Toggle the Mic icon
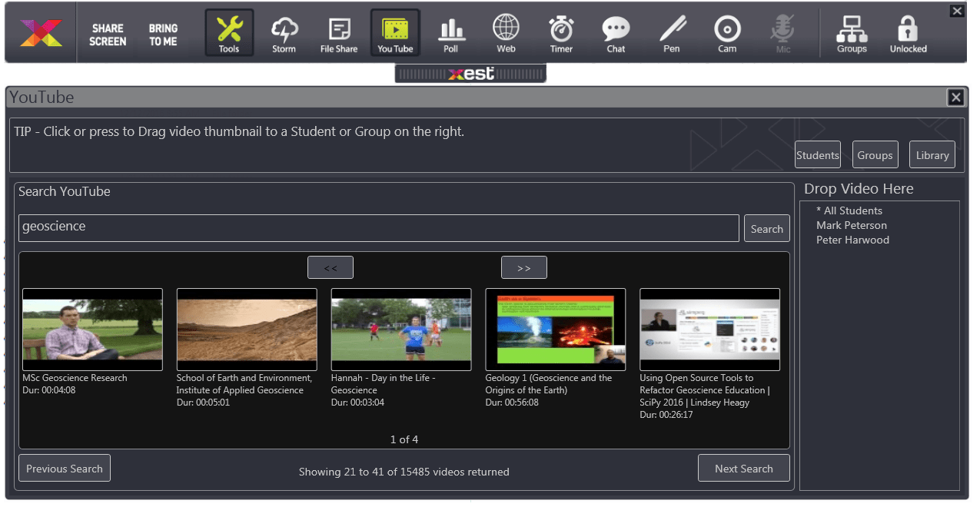This screenshot has width=980, height=507. [782, 35]
